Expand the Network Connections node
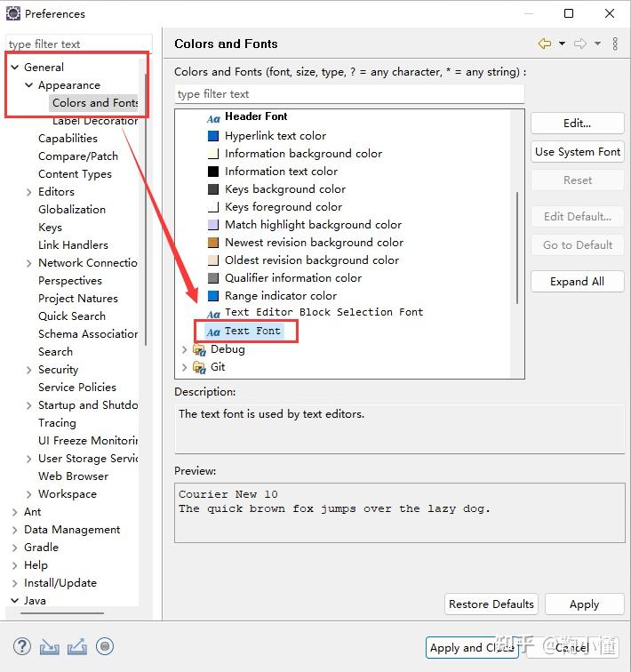The image size is (631, 672). [x=28, y=263]
